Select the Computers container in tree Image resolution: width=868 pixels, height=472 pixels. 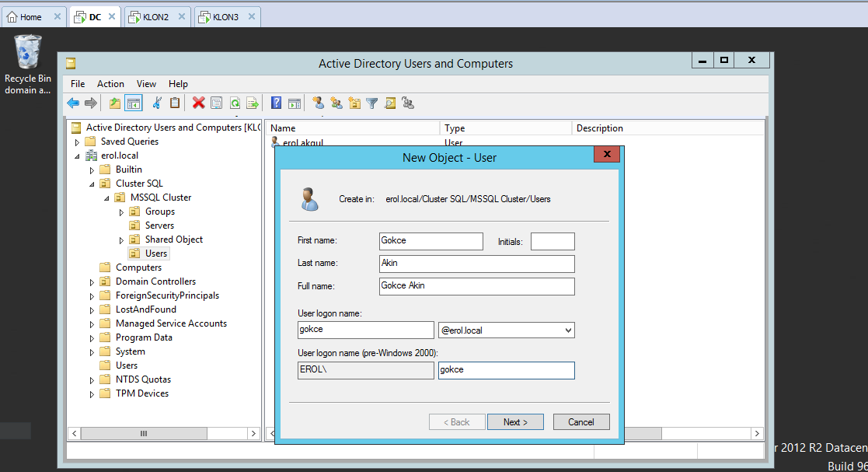(138, 267)
